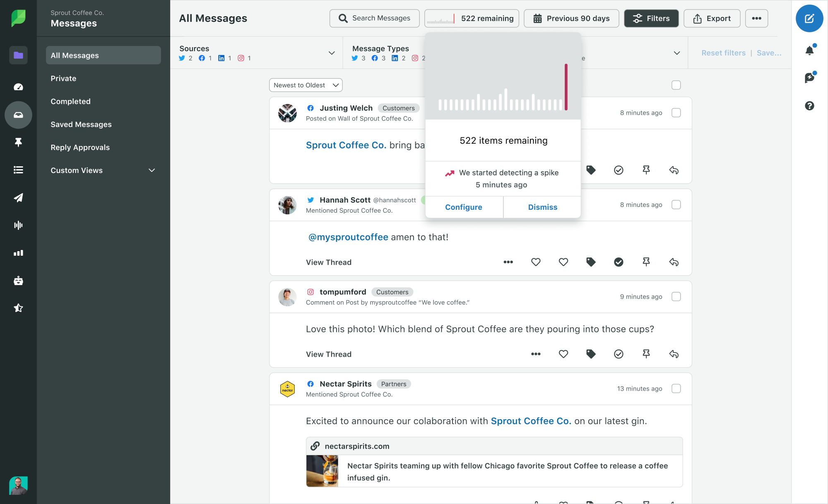This screenshot has height=504, width=828.
Task: Click the pin icon on Nectar Spirits message
Action: pyautogui.click(x=646, y=502)
